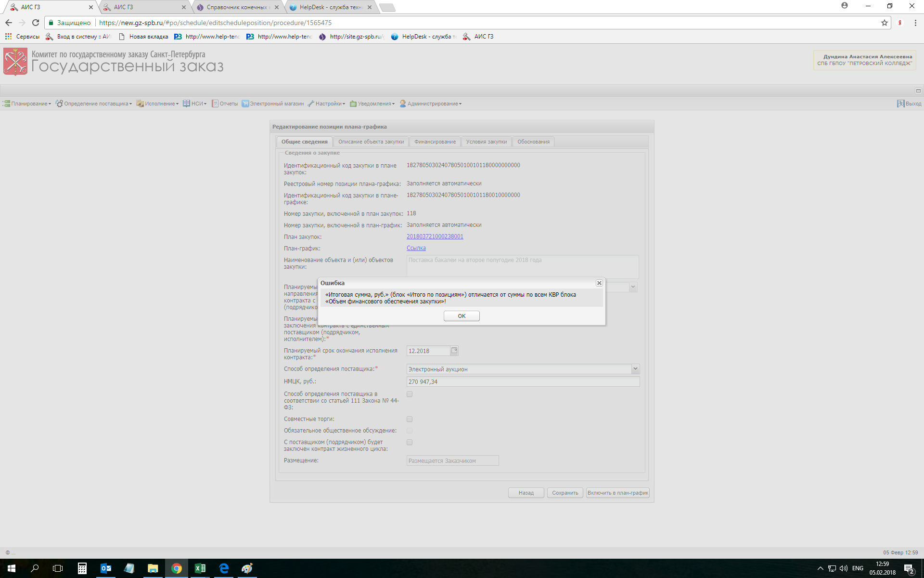The image size is (924, 578).
Task: Click the address bar URL
Action: pyautogui.click(x=216, y=23)
